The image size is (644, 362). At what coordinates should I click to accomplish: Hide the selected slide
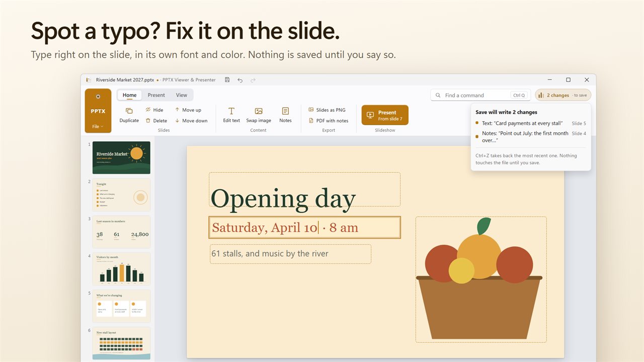coord(154,110)
